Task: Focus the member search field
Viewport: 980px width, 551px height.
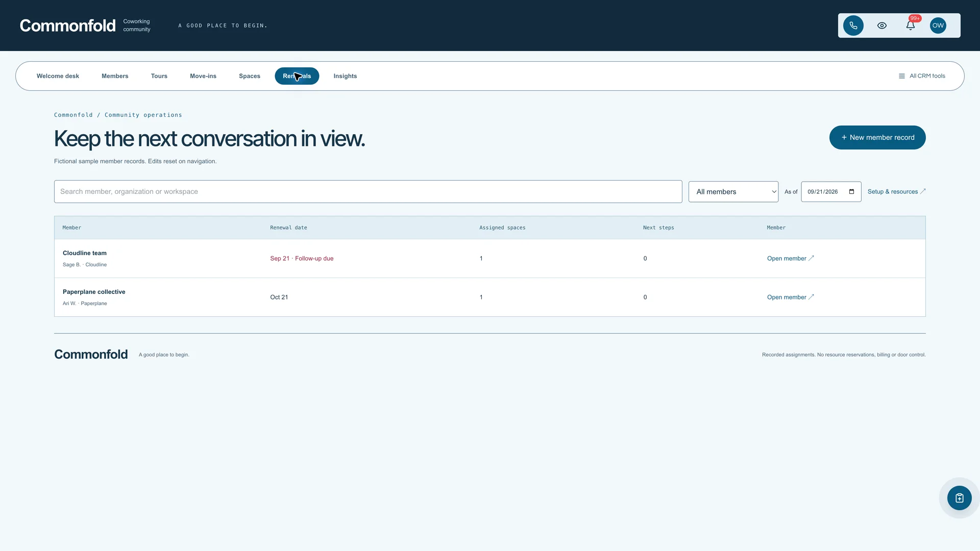Action: pos(368,192)
